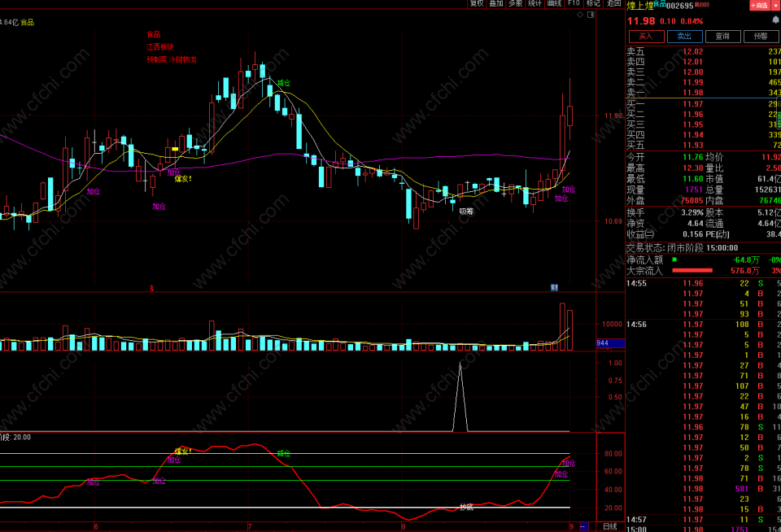Open the 叠加 overlay option
The image size is (781, 532).
495,3
